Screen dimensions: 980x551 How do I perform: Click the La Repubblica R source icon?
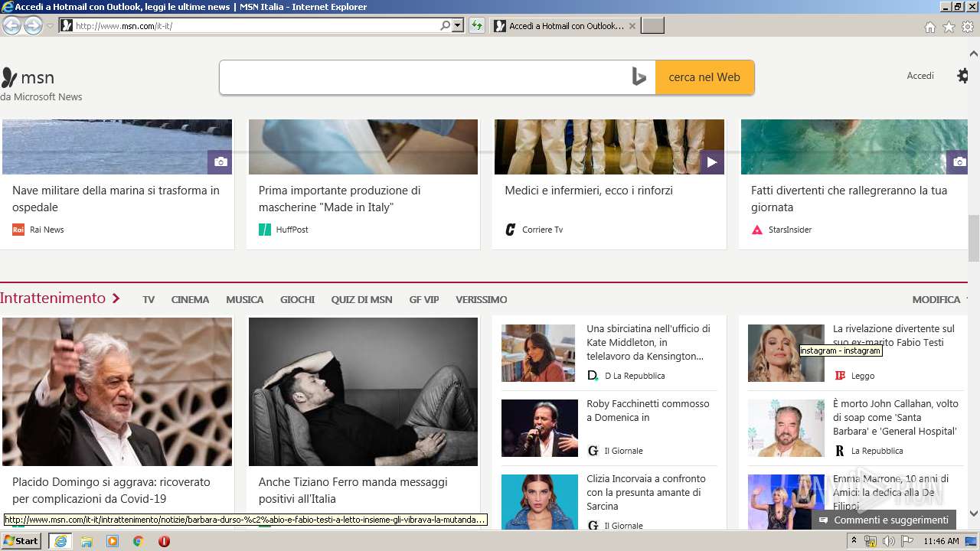click(839, 451)
